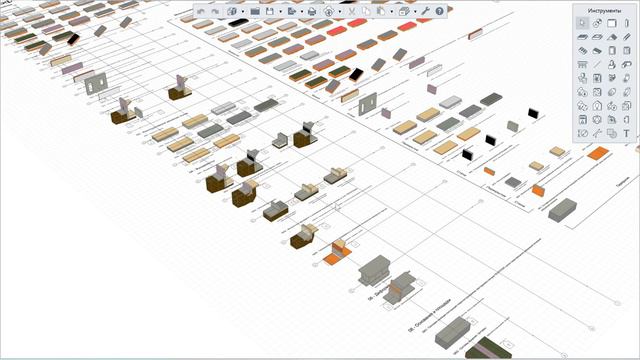
Task: Activate the Door tool
Action: [611, 51]
